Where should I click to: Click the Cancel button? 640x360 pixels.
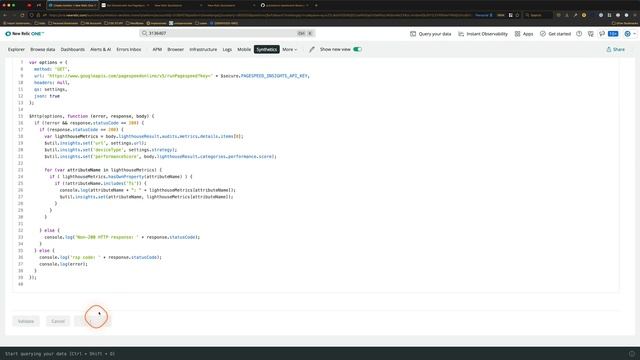click(x=58, y=321)
